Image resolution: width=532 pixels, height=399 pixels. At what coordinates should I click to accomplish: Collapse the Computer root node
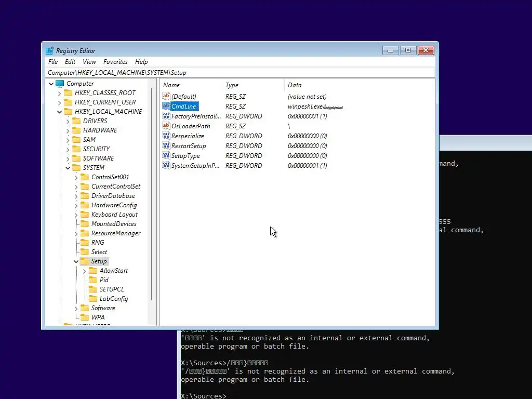tap(51, 84)
